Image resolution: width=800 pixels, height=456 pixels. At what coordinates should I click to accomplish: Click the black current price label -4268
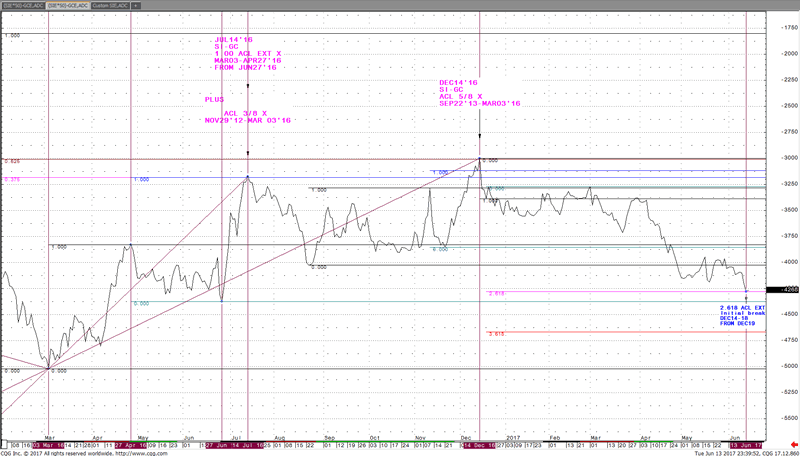783,290
